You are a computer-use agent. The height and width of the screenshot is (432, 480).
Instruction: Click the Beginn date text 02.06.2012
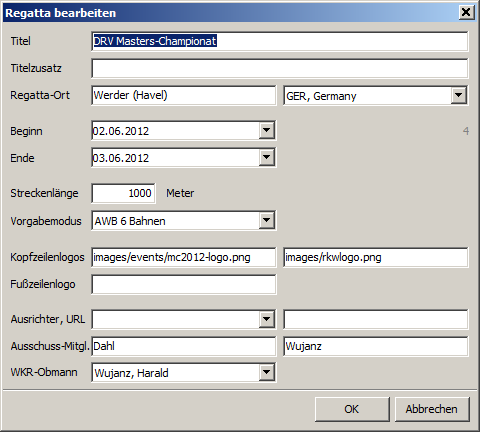[121, 131]
